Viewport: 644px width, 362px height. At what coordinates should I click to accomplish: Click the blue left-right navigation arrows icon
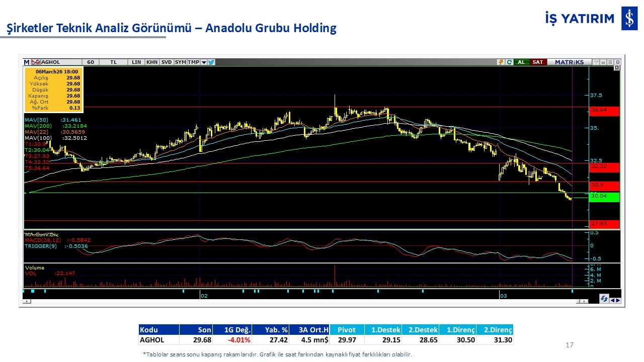coord(615,300)
